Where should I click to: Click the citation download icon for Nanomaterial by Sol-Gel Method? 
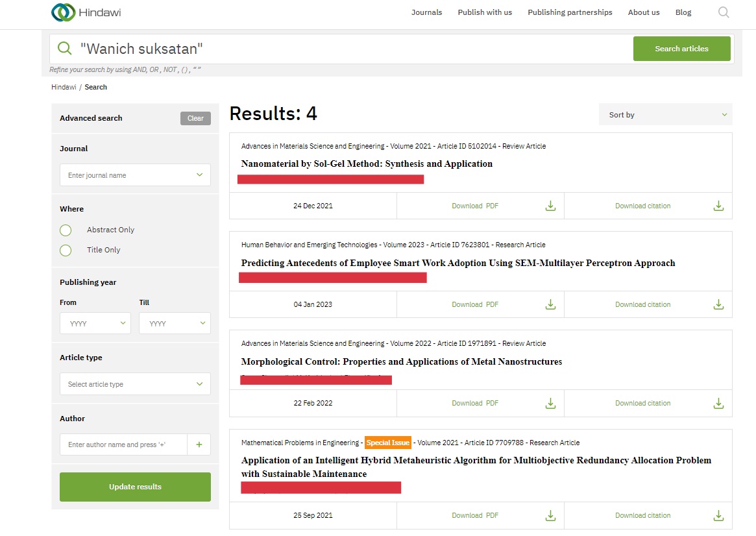point(718,206)
